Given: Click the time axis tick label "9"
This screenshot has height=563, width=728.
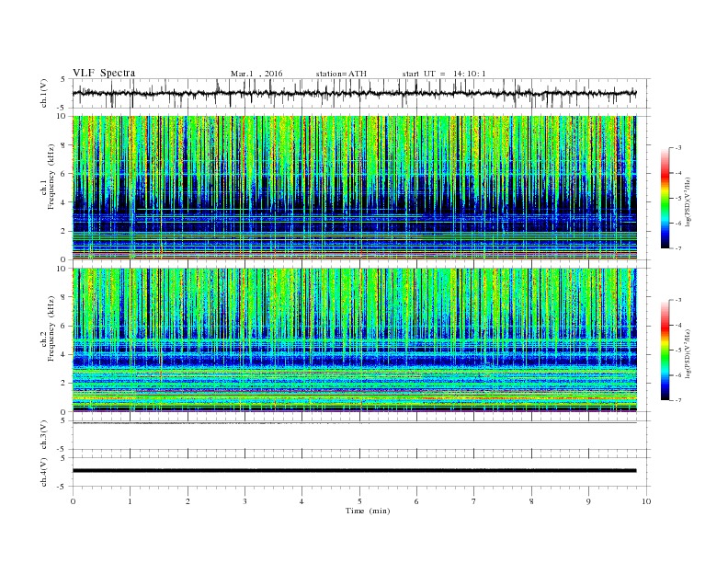Looking at the screenshot, I should tap(588, 501).
